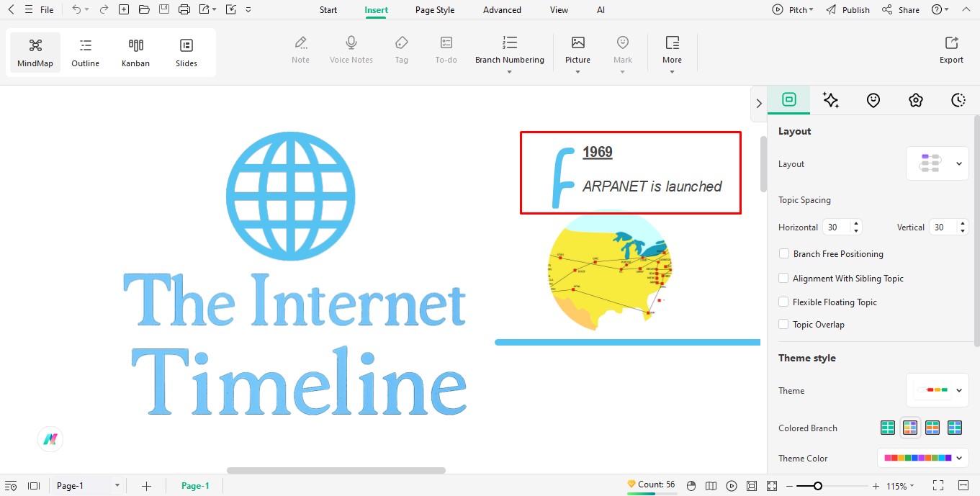Enable Alignment With Sibling Topic
This screenshot has height=496, width=980.
(x=784, y=278)
